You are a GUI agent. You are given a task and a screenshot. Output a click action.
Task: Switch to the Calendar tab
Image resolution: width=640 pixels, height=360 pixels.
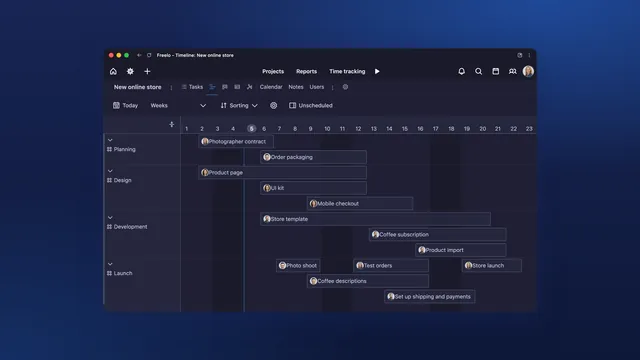click(271, 87)
